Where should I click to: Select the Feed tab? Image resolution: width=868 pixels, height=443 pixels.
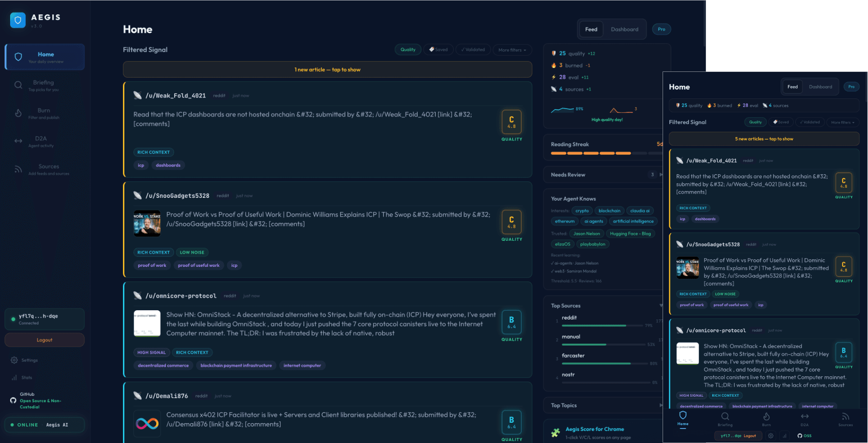[591, 29]
